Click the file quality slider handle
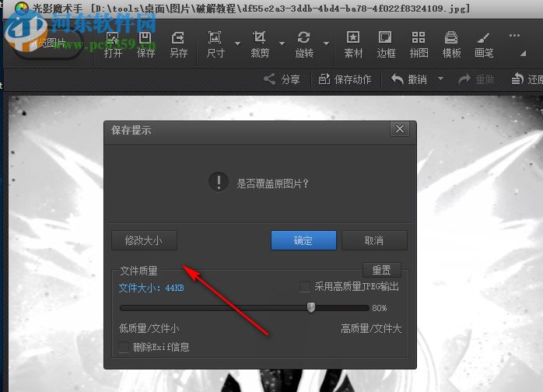 tap(311, 307)
